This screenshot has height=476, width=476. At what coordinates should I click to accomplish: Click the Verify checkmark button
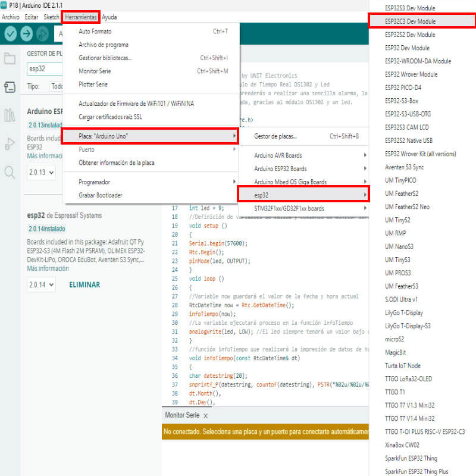click(x=11, y=34)
